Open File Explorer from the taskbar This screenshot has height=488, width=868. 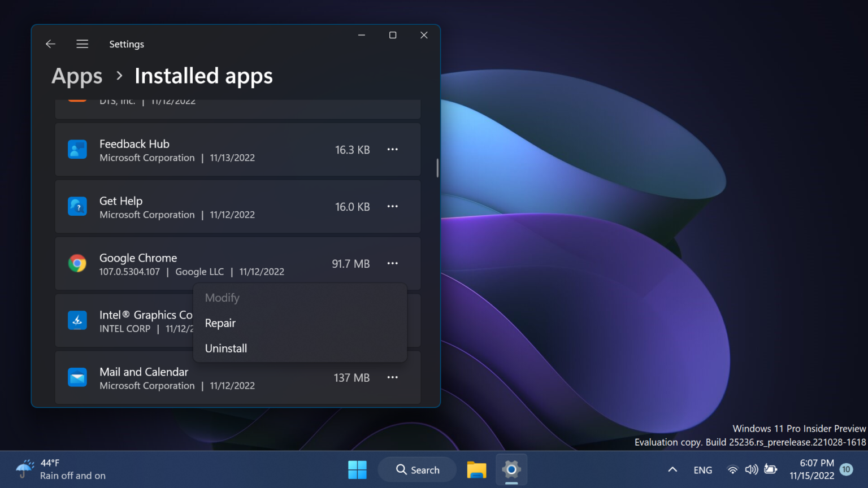tap(476, 469)
